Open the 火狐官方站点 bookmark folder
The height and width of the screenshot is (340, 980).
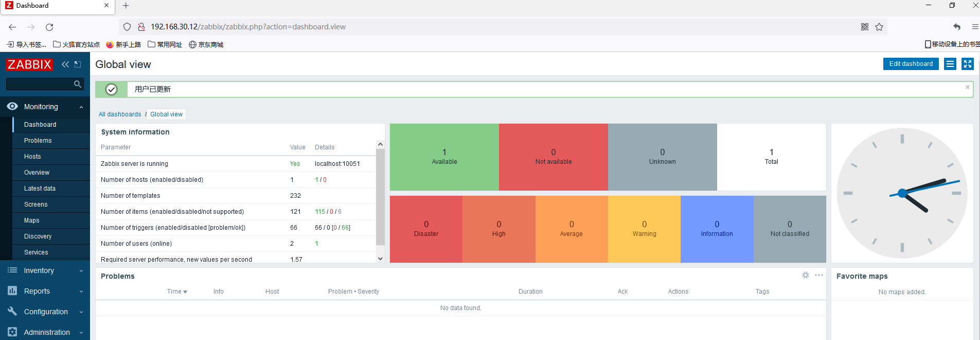click(76, 45)
